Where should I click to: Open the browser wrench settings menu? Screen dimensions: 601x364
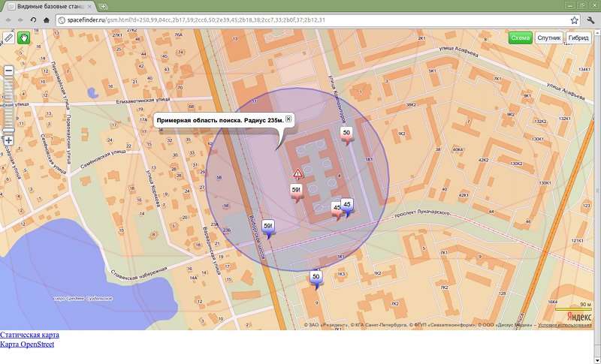point(590,20)
